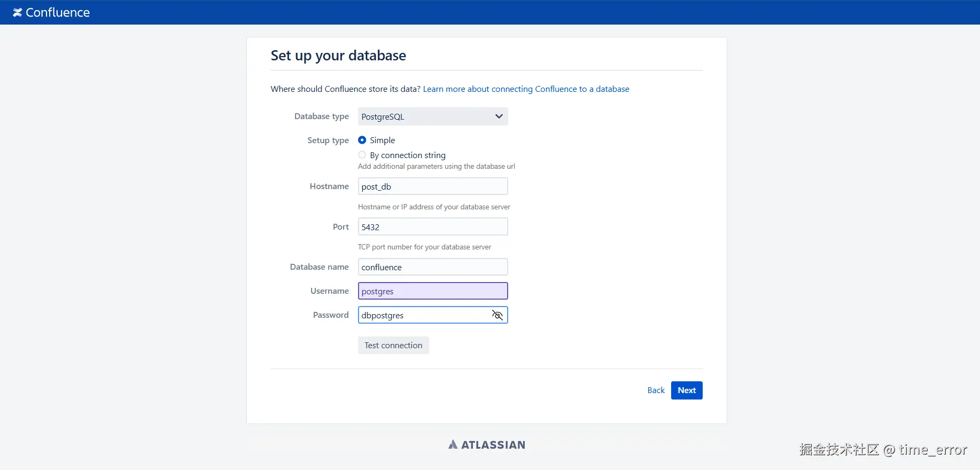980x470 pixels.
Task: Click the 'Set up your database' heading
Action: (338, 56)
